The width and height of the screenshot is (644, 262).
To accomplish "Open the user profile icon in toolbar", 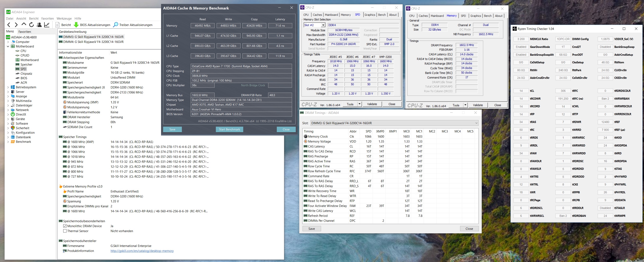I will [39, 25].
